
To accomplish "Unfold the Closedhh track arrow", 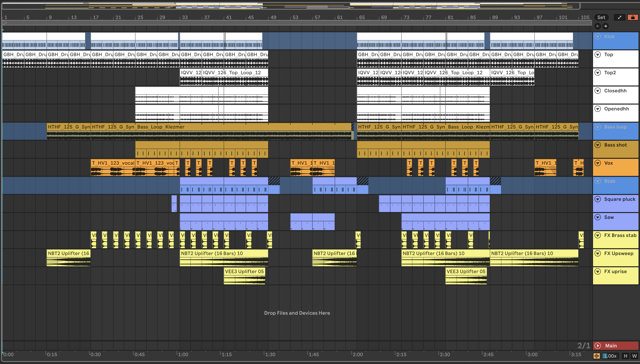I will point(598,91).
